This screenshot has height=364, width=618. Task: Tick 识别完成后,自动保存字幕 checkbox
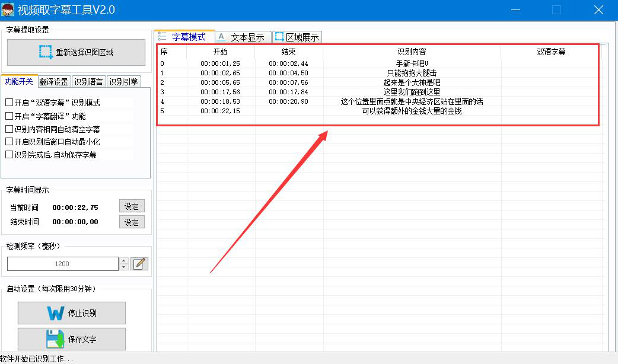[9, 154]
